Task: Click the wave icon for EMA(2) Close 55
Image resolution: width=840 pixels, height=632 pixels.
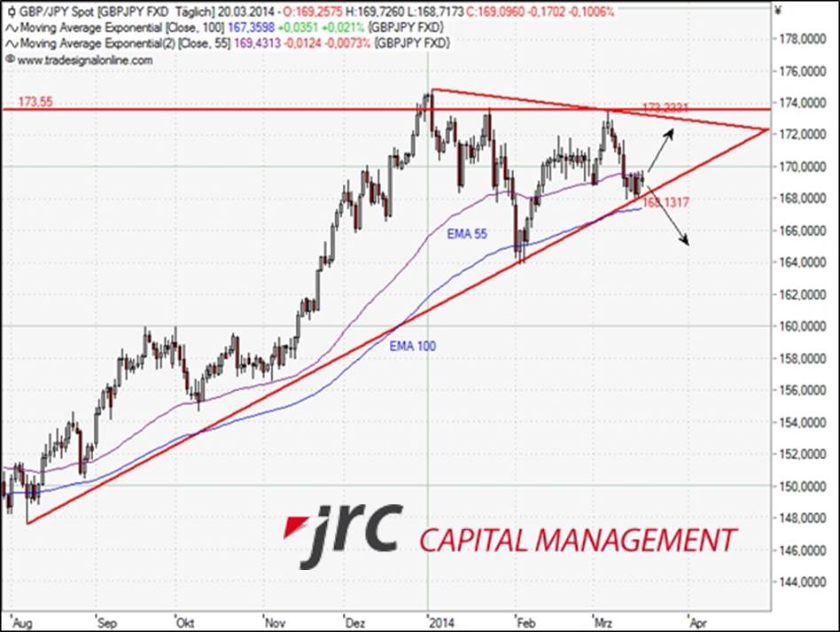Action: (11, 42)
